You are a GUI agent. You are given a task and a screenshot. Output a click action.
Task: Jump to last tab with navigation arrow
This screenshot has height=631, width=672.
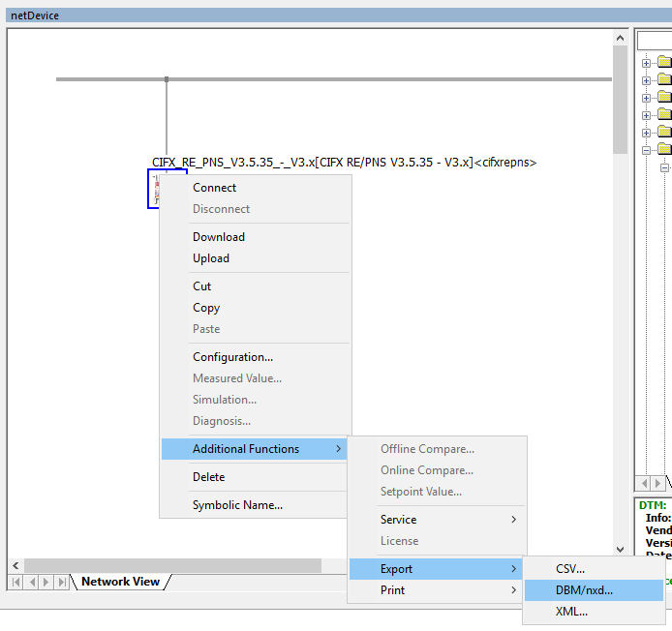point(63,582)
